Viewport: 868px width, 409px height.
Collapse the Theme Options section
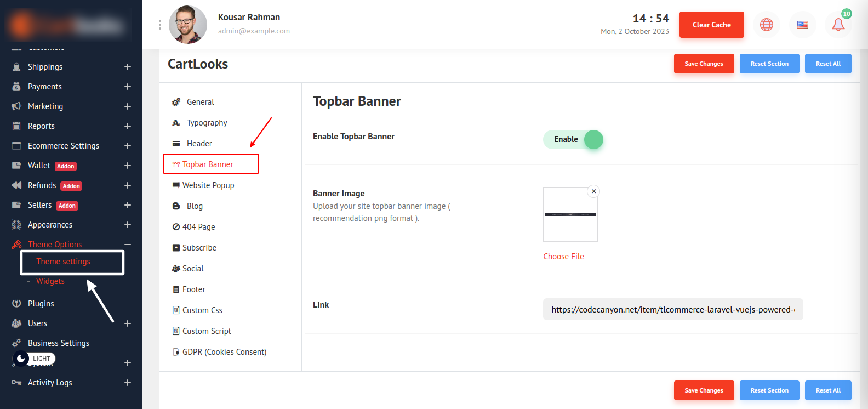[x=127, y=245]
